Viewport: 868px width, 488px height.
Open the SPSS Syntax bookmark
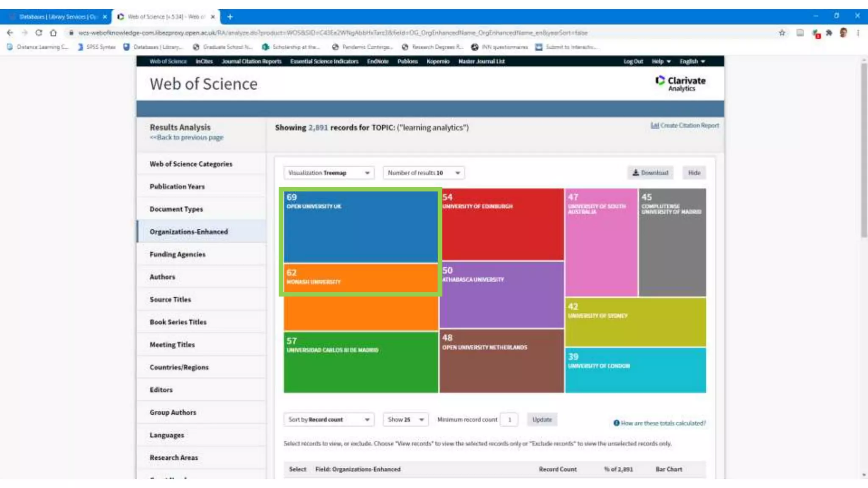(x=97, y=47)
